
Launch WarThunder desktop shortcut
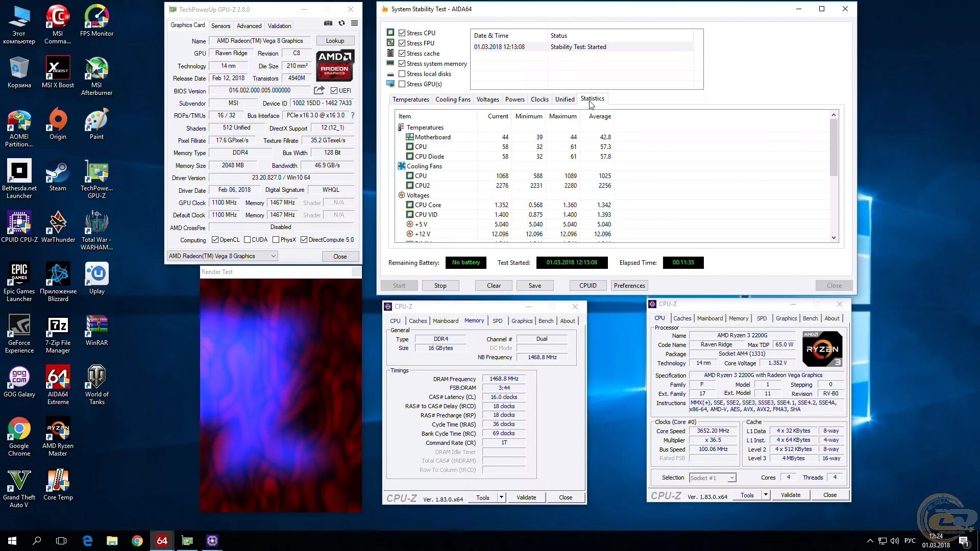click(58, 227)
